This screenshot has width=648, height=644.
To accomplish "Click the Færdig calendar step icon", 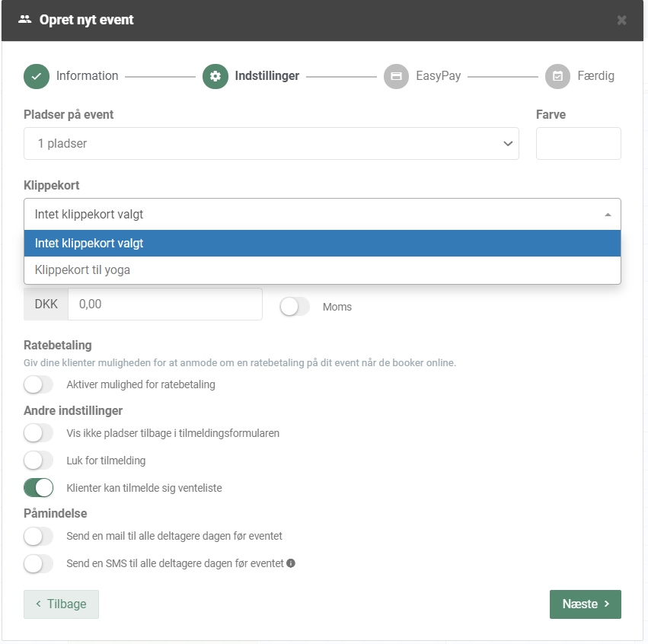I will pyautogui.click(x=557, y=76).
